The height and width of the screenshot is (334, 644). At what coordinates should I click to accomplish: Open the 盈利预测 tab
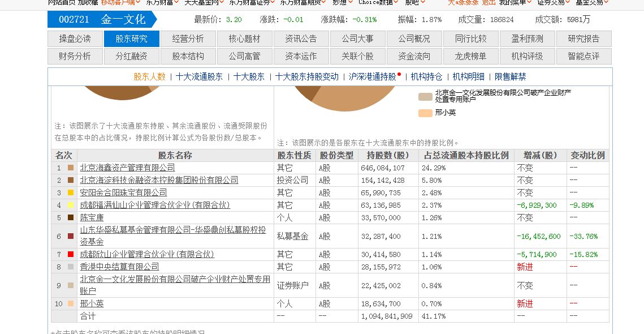pyautogui.click(x=527, y=39)
